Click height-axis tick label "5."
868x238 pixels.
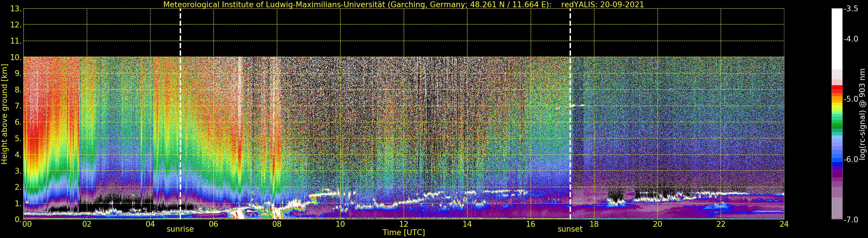(18, 138)
